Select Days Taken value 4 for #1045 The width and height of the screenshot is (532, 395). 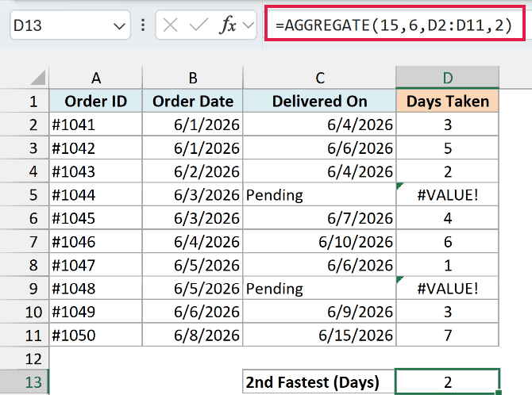[x=448, y=218]
